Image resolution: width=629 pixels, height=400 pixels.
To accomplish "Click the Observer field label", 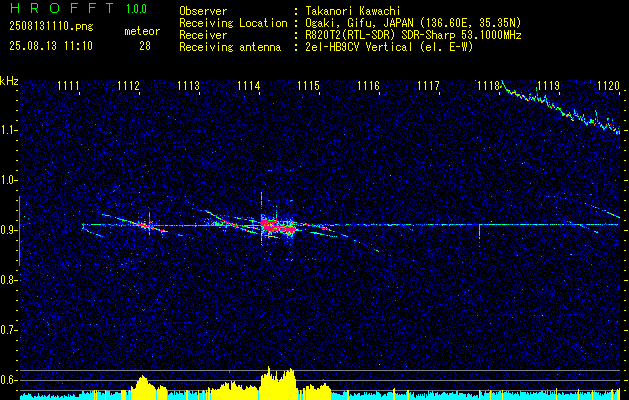I will (x=203, y=11).
